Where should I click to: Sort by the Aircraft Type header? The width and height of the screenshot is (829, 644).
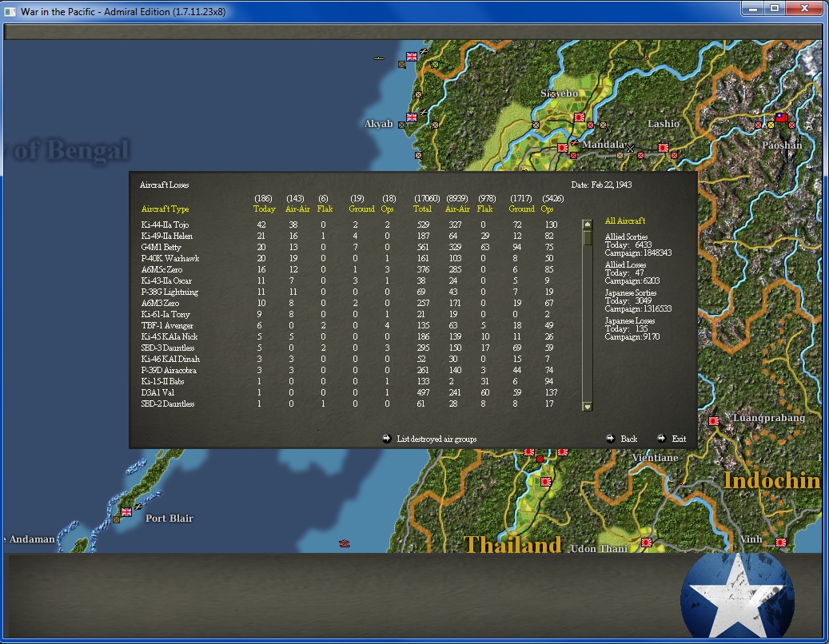pyautogui.click(x=165, y=209)
